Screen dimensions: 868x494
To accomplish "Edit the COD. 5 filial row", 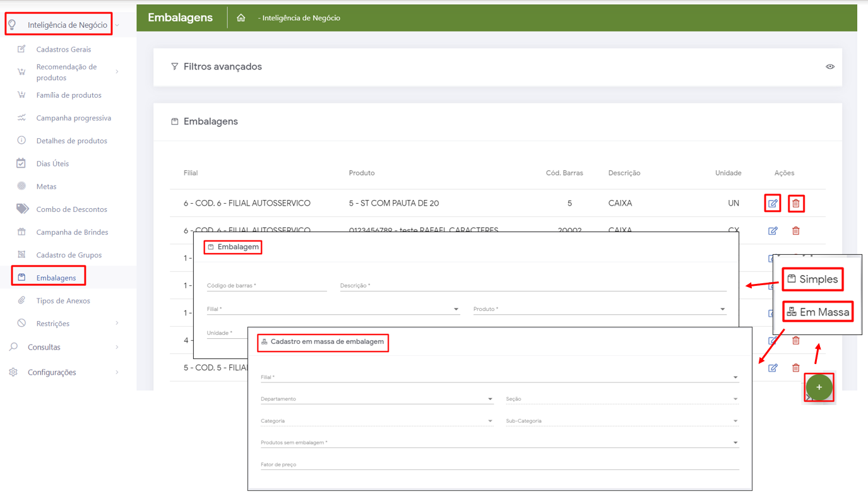I will [773, 368].
